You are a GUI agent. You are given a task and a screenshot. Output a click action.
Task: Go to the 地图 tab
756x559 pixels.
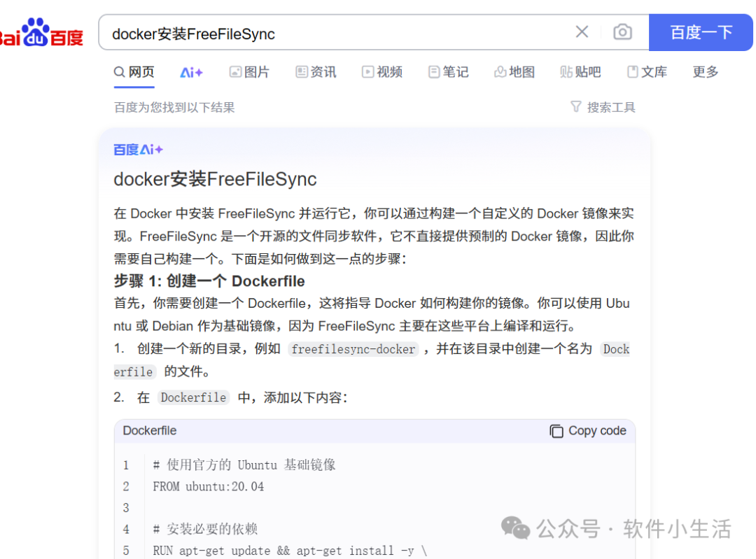pyautogui.click(x=514, y=72)
